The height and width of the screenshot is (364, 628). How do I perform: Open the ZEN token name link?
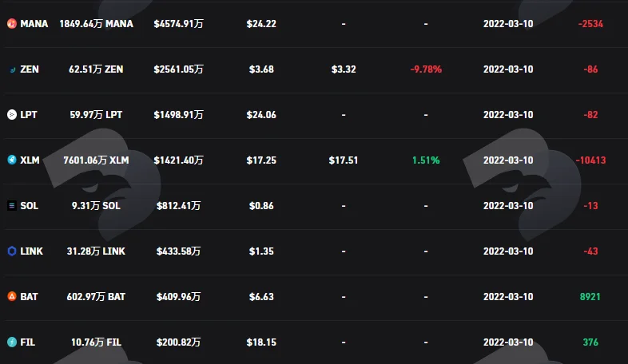coord(30,69)
